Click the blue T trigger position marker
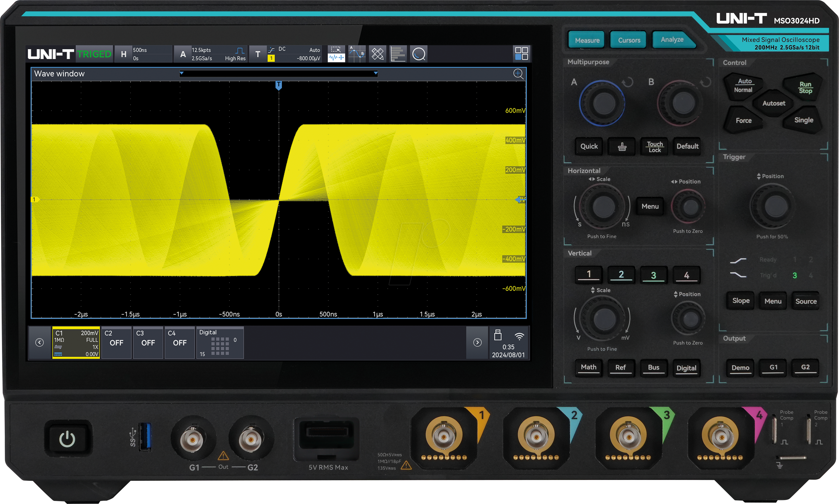Viewport: 839px width, 504px height. 279,85
